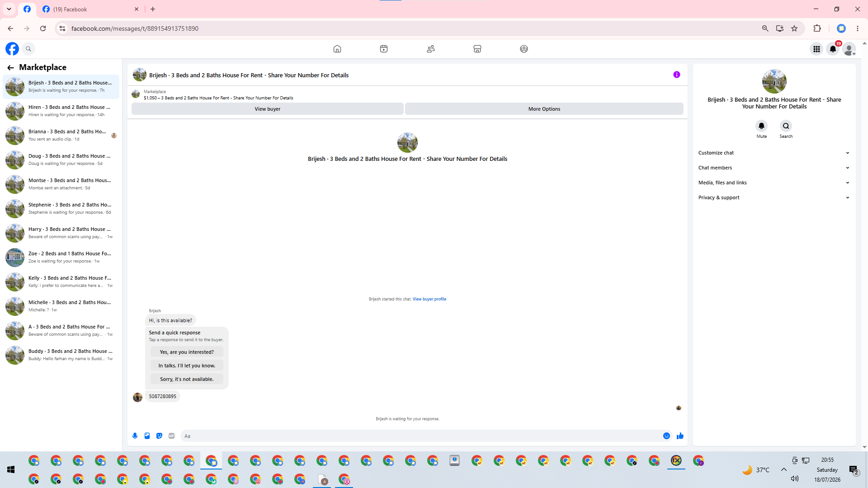Expand the Privacy & support section
This screenshot has height=488, width=868.
[x=774, y=197]
